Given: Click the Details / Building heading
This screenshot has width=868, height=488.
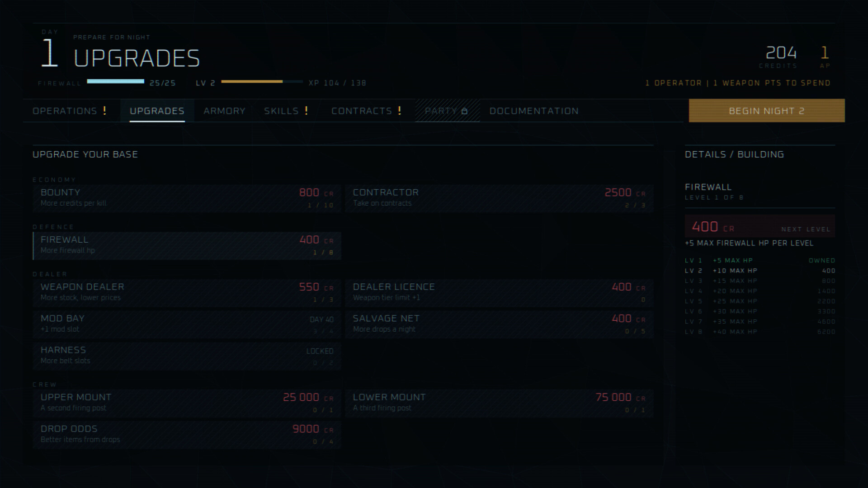Looking at the screenshot, I should pyautogui.click(x=734, y=154).
